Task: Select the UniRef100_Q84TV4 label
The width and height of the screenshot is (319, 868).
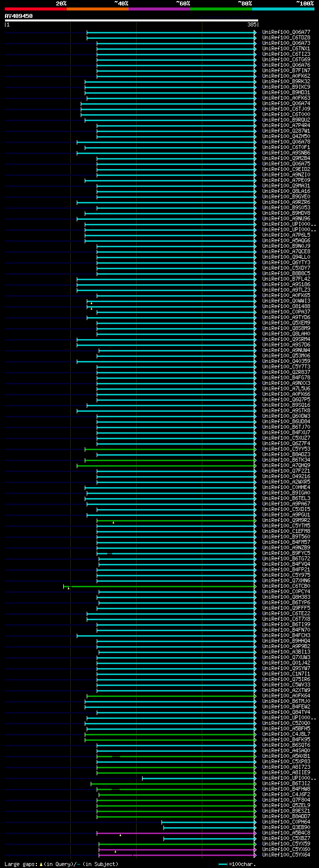Action: [x=286, y=712]
